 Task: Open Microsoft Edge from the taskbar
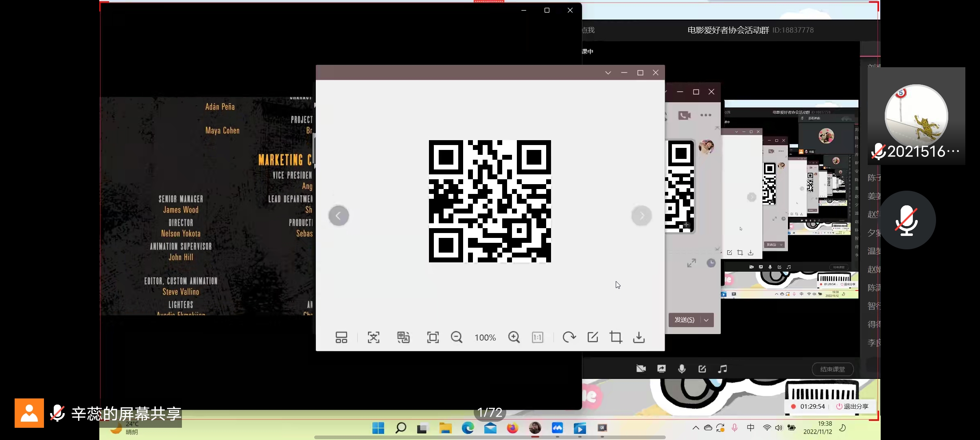click(x=468, y=428)
